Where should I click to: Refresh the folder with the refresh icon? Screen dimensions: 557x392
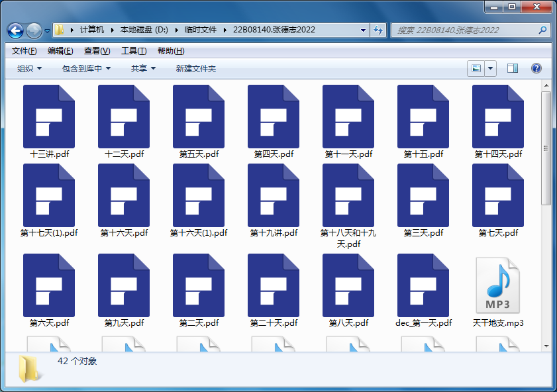(x=378, y=30)
